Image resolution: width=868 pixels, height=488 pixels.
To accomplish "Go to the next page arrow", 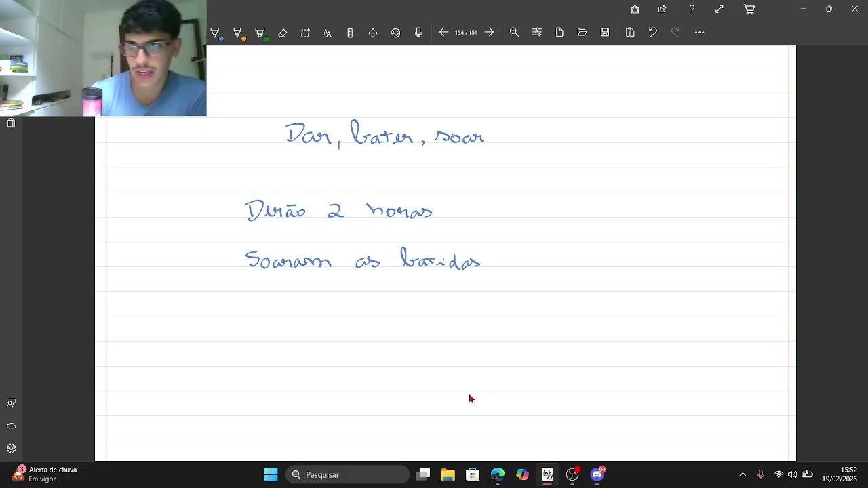I will (x=489, y=33).
